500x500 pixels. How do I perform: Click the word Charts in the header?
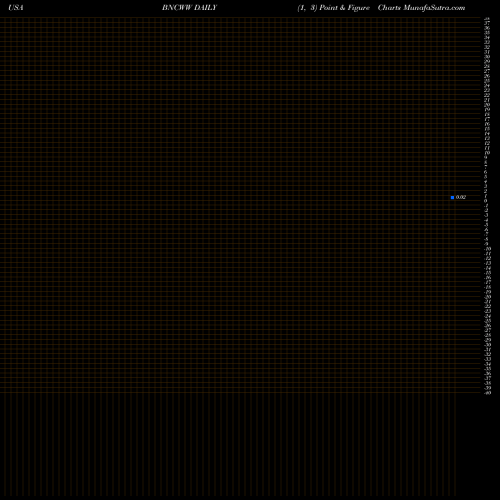pos(389,8)
